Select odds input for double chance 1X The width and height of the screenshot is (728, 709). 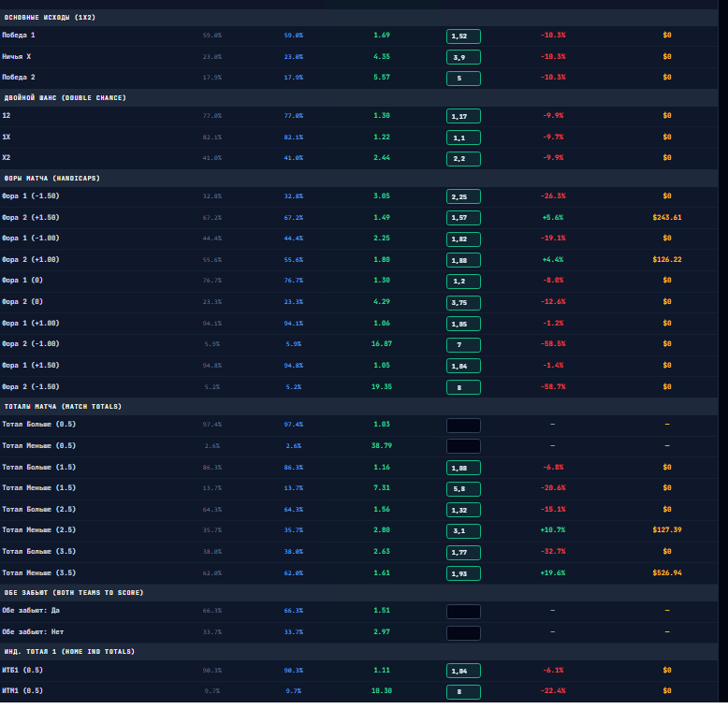pos(463,137)
